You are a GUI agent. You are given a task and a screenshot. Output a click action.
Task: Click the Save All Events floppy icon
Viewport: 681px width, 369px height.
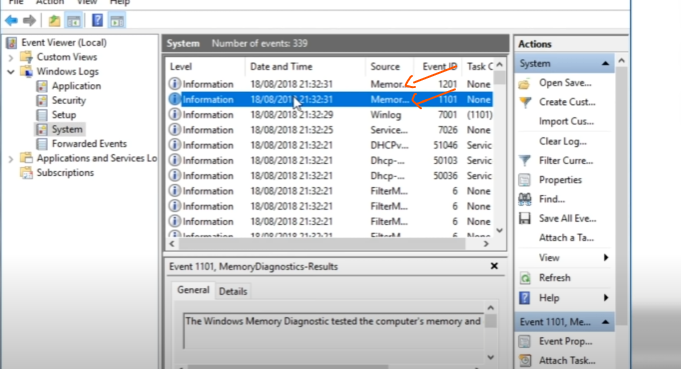tap(525, 218)
